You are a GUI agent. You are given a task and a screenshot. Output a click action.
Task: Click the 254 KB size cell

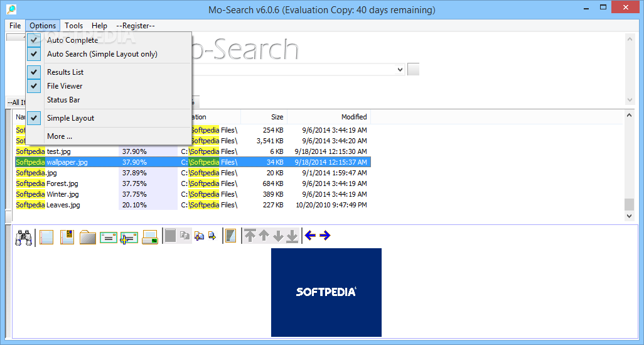(x=273, y=130)
